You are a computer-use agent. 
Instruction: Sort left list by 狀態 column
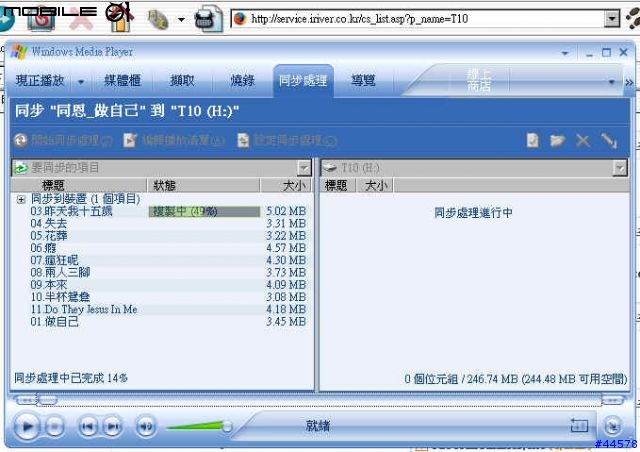click(203, 185)
